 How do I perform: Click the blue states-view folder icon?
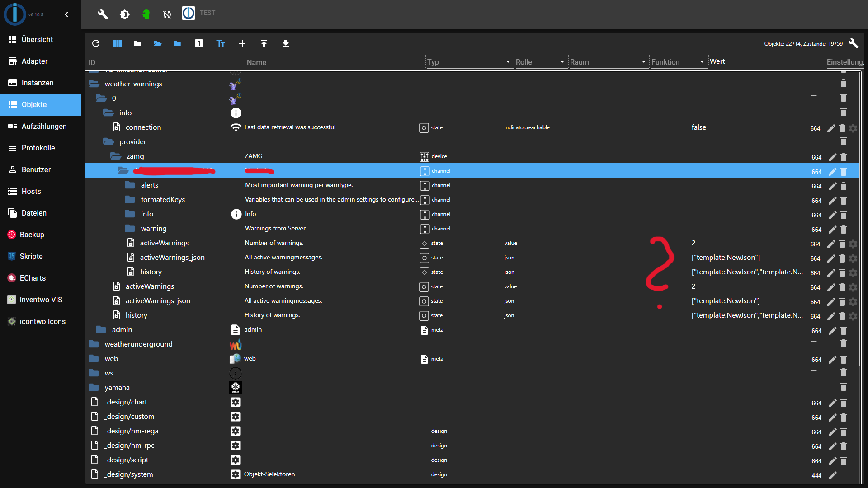[177, 43]
